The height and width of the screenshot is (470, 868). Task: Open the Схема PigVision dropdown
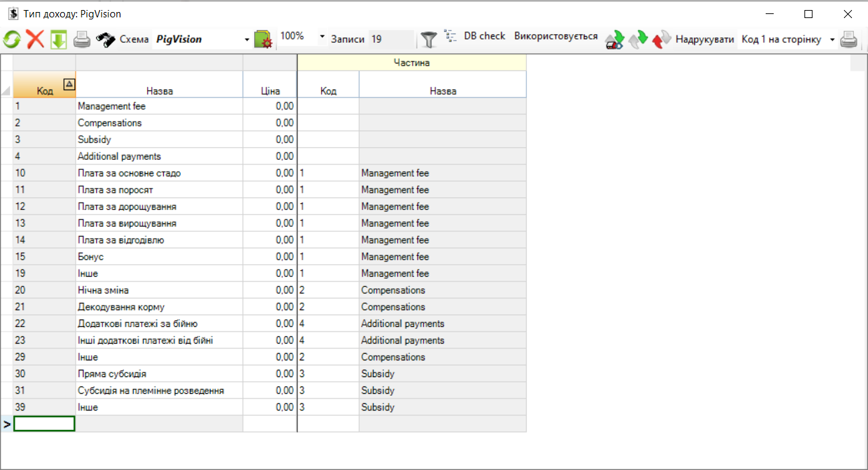click(x=247, y=40)
